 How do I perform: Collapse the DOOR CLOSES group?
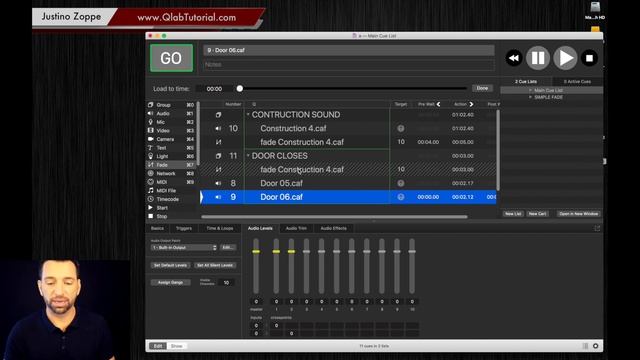tap(248, 156)
